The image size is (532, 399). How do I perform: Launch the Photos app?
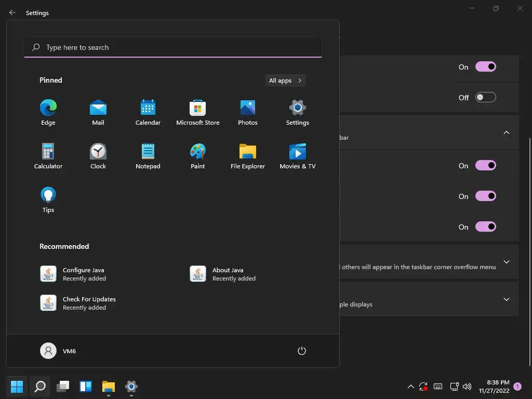248,113
